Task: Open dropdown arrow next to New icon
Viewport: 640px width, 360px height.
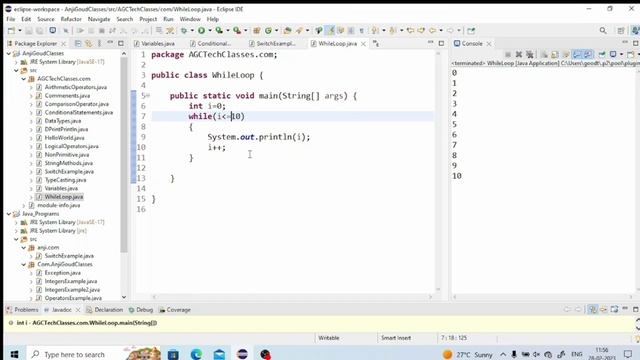Action: [20, 31]
